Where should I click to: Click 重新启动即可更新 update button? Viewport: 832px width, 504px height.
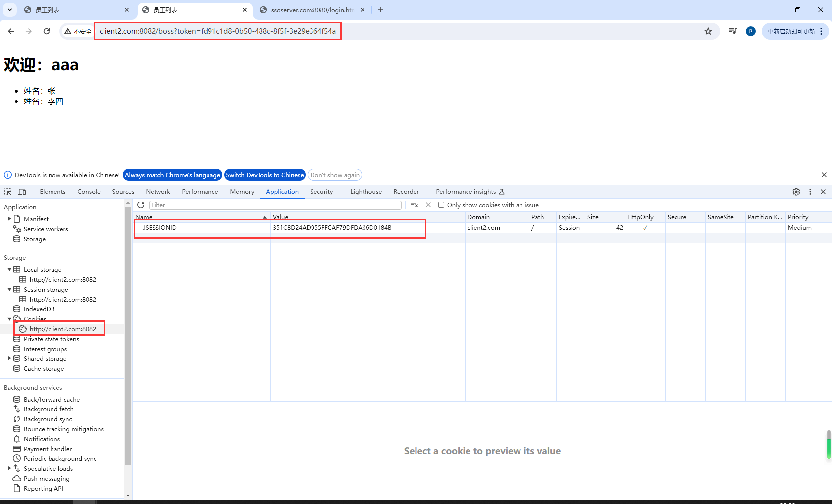point(795,31)
